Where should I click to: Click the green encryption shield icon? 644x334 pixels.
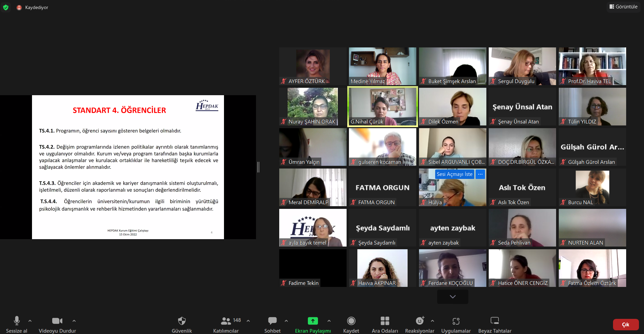tap(6, 7)
